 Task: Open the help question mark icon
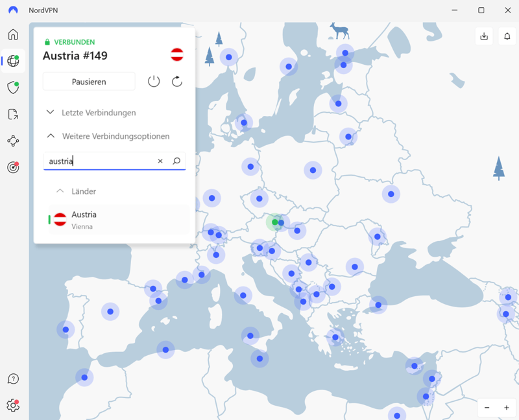(x=13, y=379)
